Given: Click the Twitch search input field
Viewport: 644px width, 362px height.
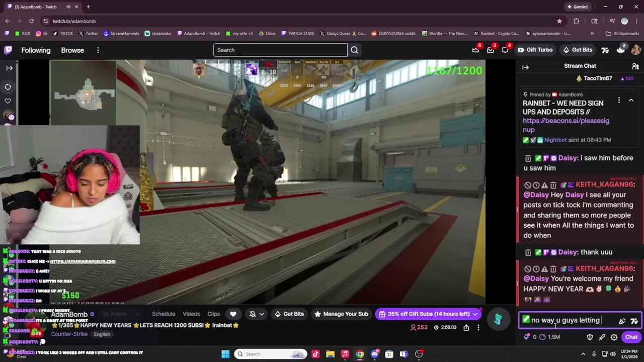Looking at the screenshot, I should [280, 50].
